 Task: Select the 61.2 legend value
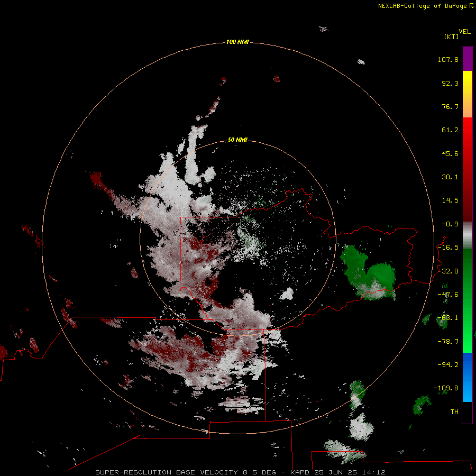click(x=450, y=130)
